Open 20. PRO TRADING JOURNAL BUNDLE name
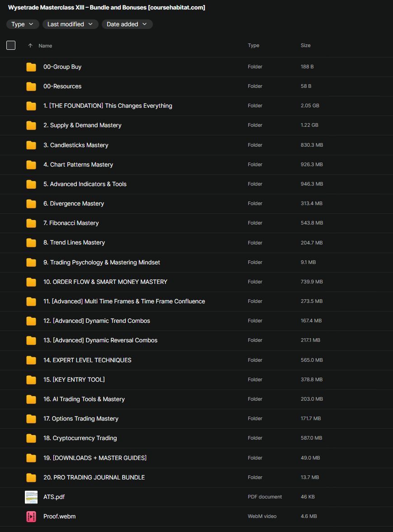 [94, 478]
